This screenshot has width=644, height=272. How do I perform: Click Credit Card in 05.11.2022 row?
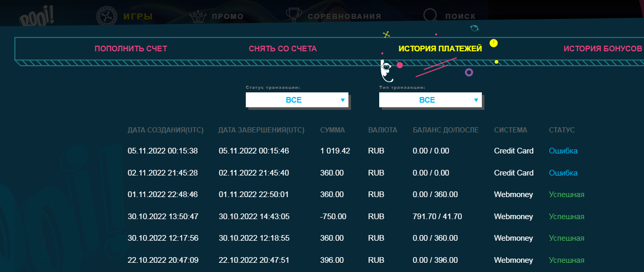tap(514, 151)
